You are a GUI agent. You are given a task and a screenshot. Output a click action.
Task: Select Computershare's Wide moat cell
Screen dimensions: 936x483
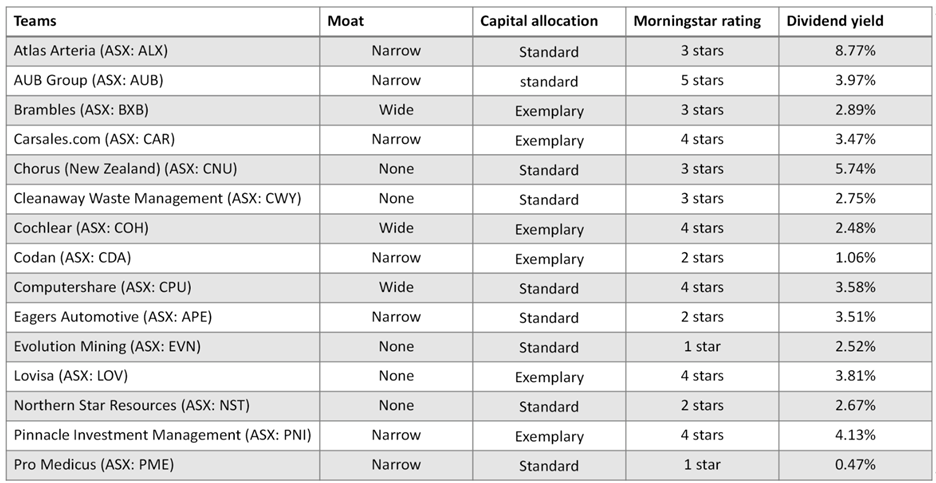click(396, 287)
